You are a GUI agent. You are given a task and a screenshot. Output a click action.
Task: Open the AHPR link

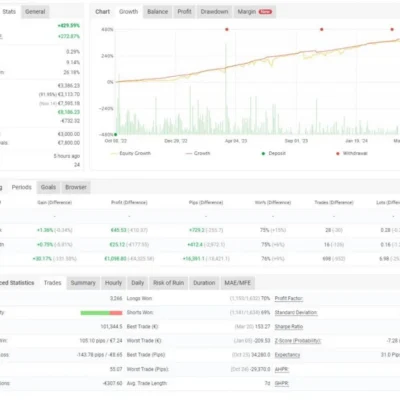pos(282,369)
